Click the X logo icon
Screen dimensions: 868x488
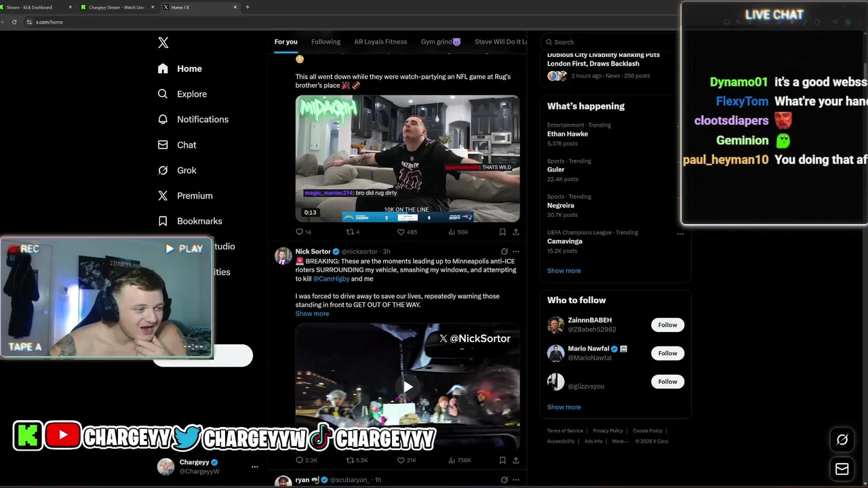click(163, 43)
